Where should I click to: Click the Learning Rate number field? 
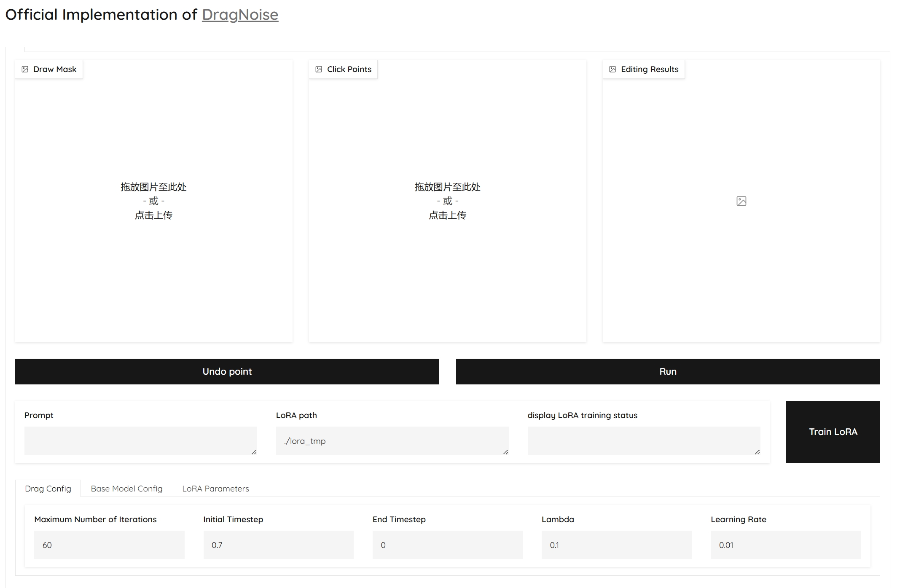(785, 545)
